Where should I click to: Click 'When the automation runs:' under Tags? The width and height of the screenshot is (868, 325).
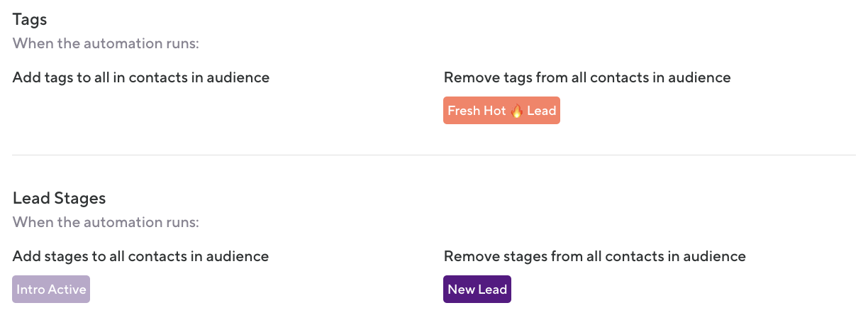pos(106,43)
